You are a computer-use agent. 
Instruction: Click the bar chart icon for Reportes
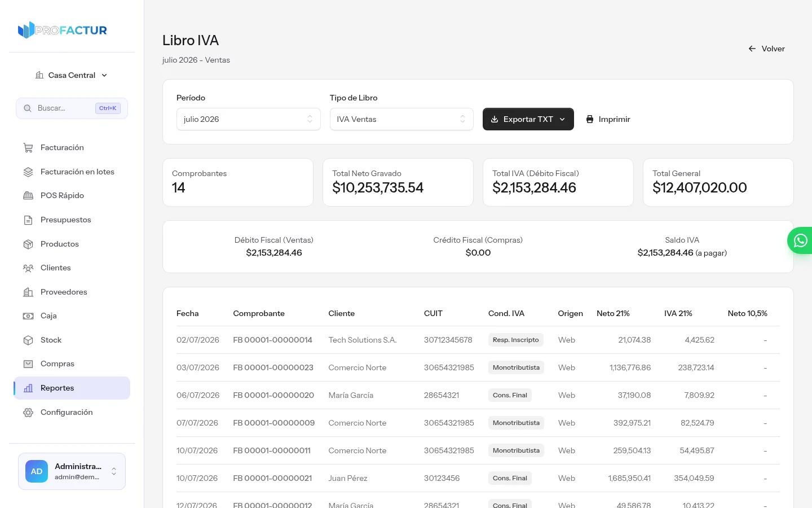28,388
